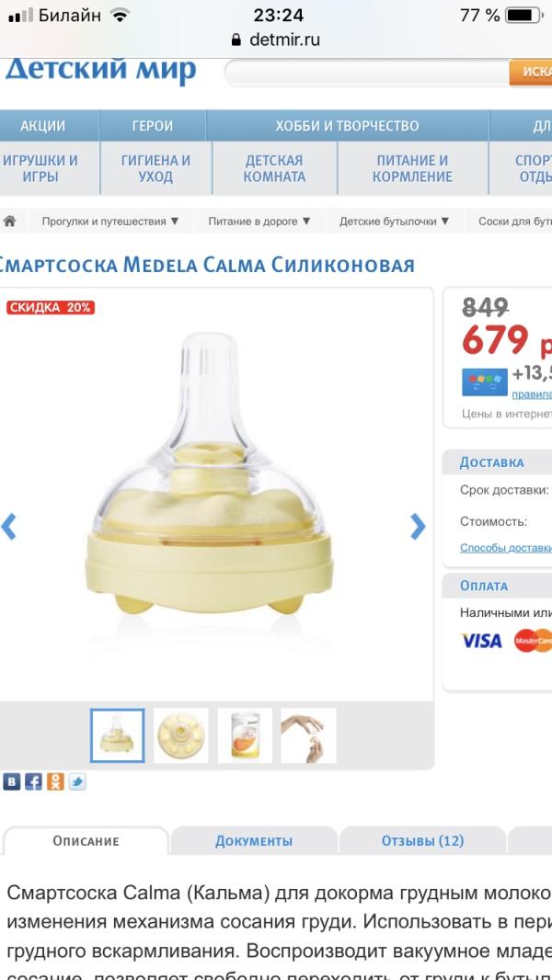Expand Детские бутылочки breadcrumb dropdown
This screenshot has height=980, width=552.
pyautogui.click(x=395, y=222)
